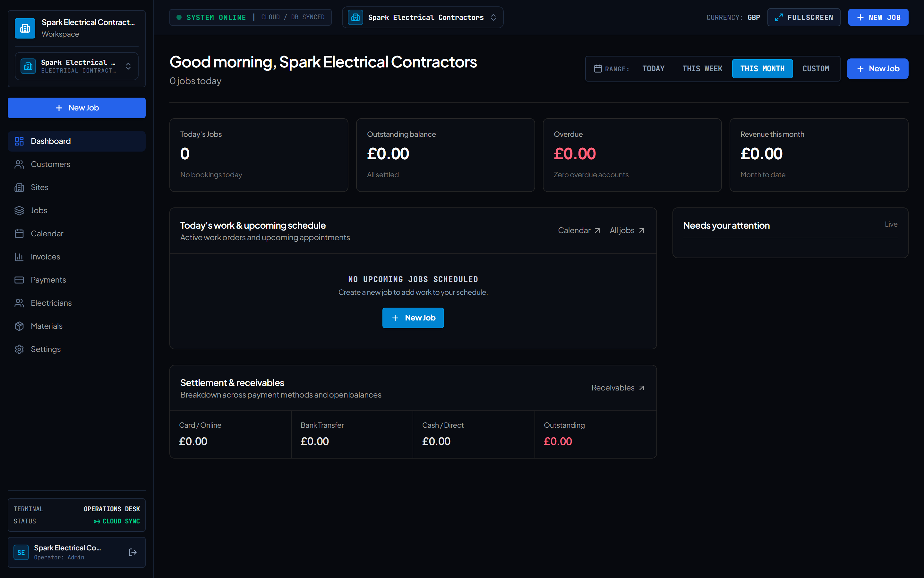Click the Today's Jobs card
Viewport: 924px width, 578px height.
[x=259, y=155]
